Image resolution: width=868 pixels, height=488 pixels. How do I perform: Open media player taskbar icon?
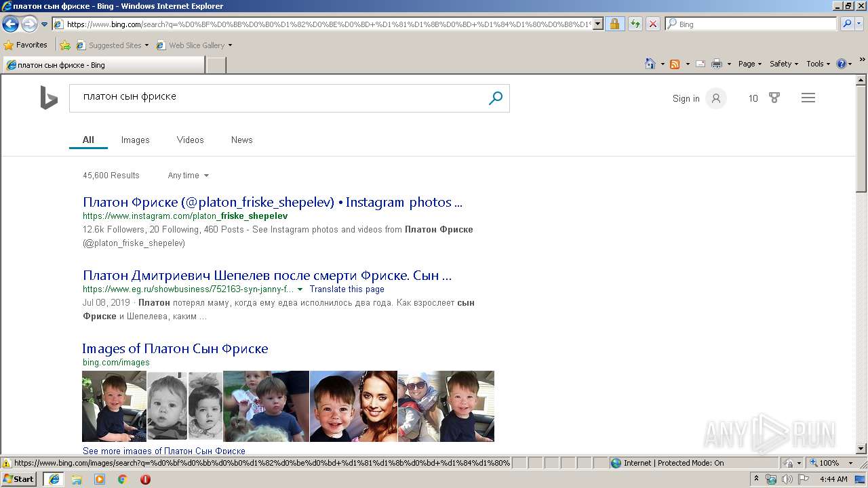(x=100, y=479)
